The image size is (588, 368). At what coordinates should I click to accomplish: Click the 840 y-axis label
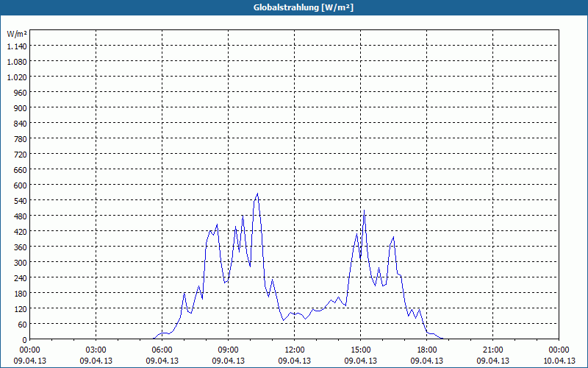pos(21,124)
